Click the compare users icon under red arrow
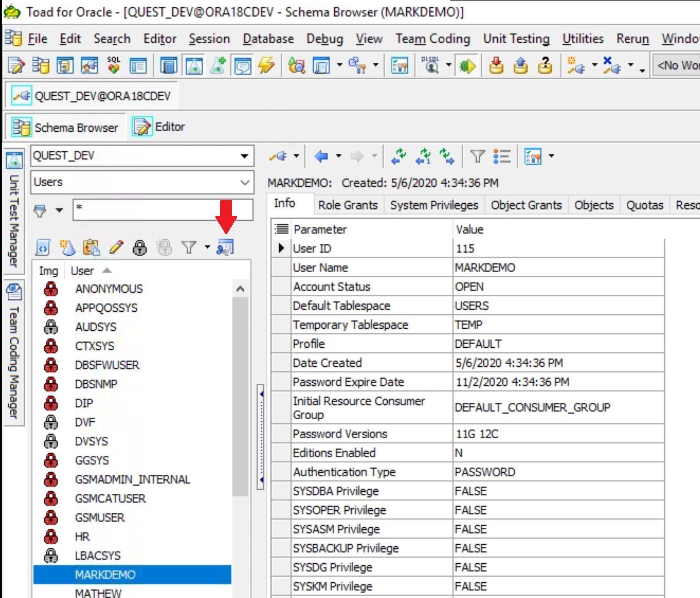The image size is (700, 598). 225,247
